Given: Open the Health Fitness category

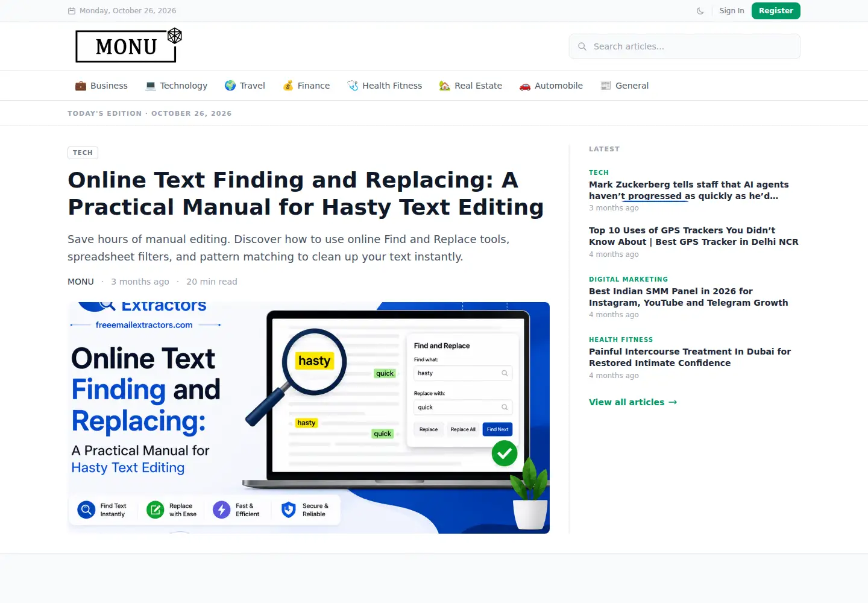Looking at the screenshot, I should tap(385, 86).
